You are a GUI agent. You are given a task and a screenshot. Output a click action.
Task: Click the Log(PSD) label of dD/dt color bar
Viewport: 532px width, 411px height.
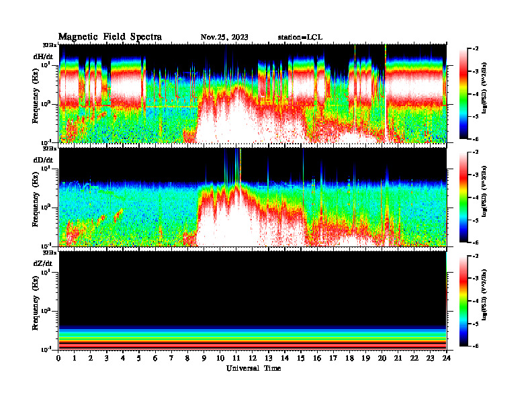pyautogui.click(x=484, y=191)
